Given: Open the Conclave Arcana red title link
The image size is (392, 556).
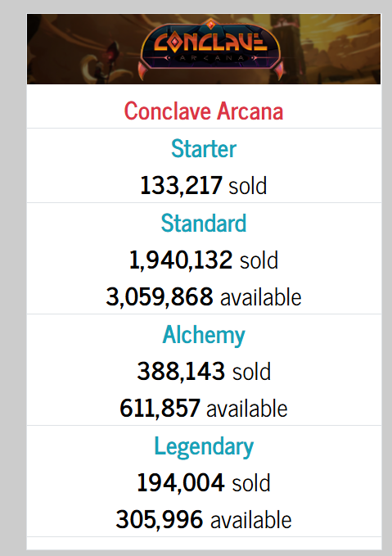Looking at the screenshot, I should pyautogui.click(x=204, y=111).
